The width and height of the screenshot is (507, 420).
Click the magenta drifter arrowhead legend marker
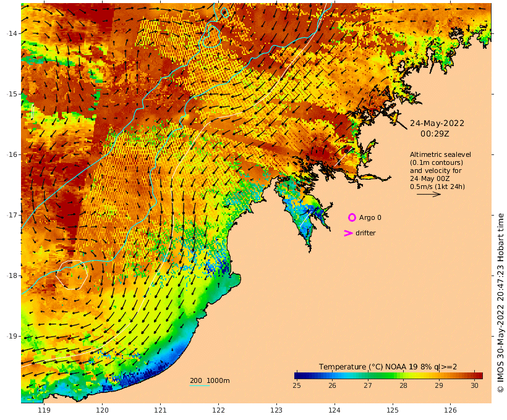(x=348, y=233)
